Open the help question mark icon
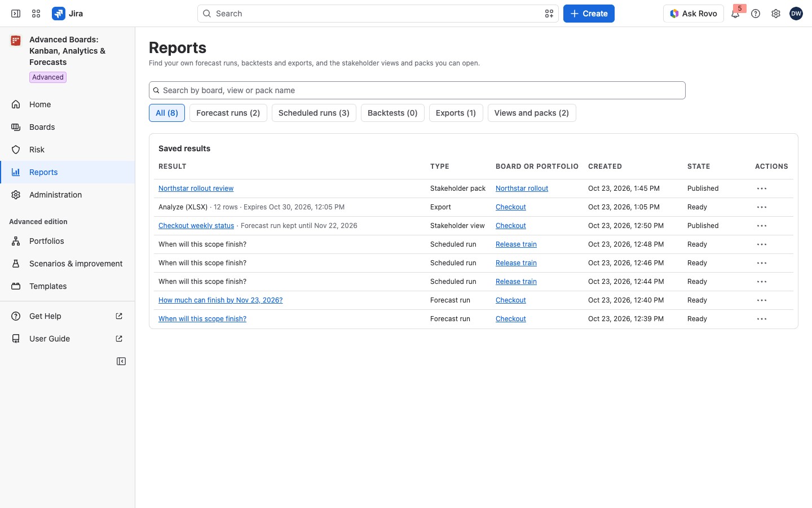This screenshot has height=508, width=812. point(756,14)
